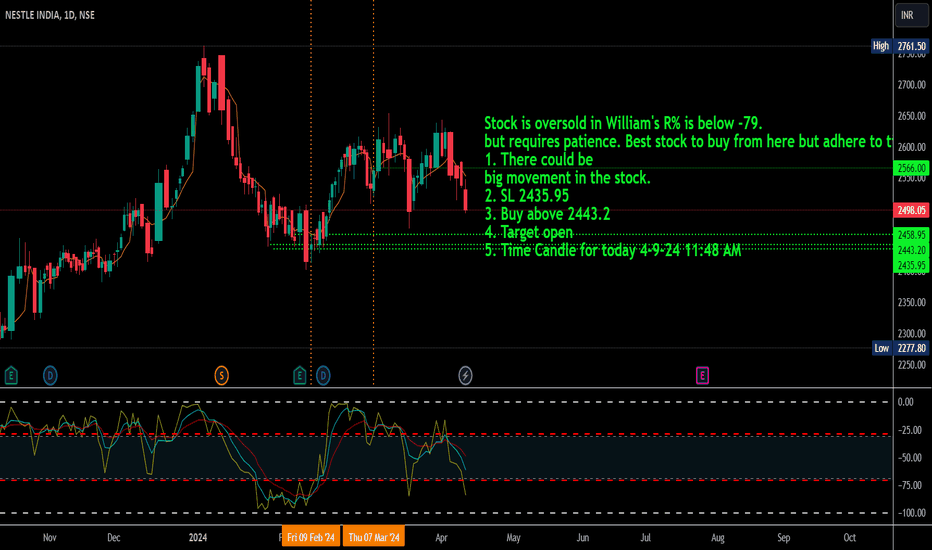Image resolution: width=932 pixels, height=550 pixels.
Task: Click the -50.00 indicator scale value
Action: 910,458
